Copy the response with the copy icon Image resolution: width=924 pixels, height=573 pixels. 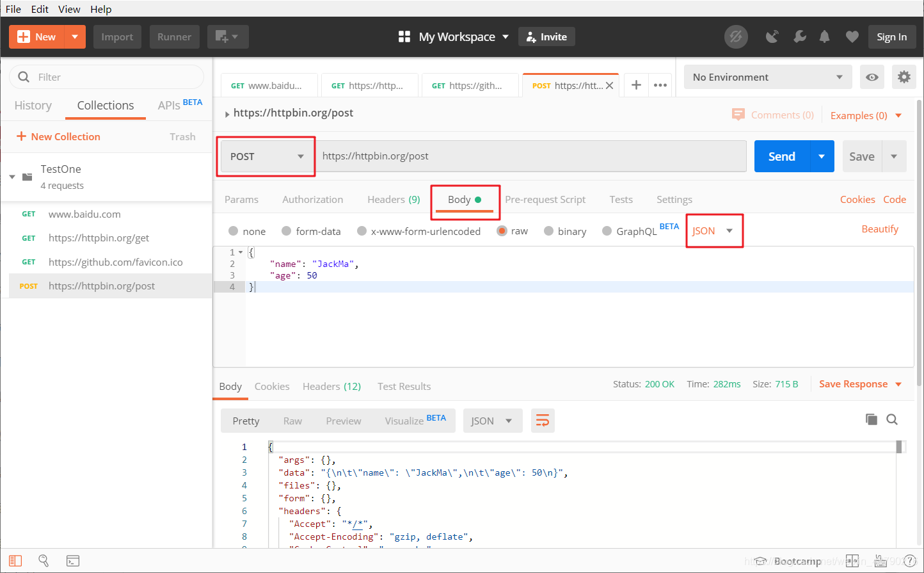[871, 419]
